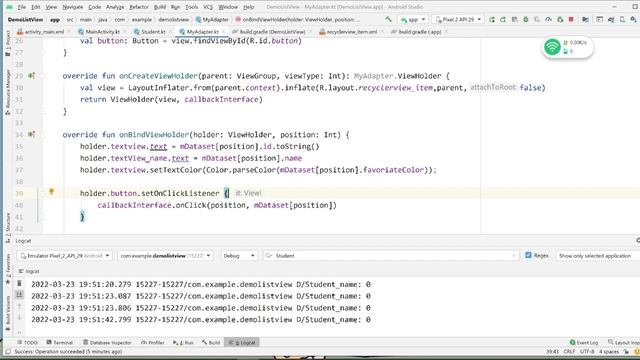The width and height of the screenshot is (640, 360).
Task: Click the lightbulb intention icon on line 39
Action: [x=51, y=191]
